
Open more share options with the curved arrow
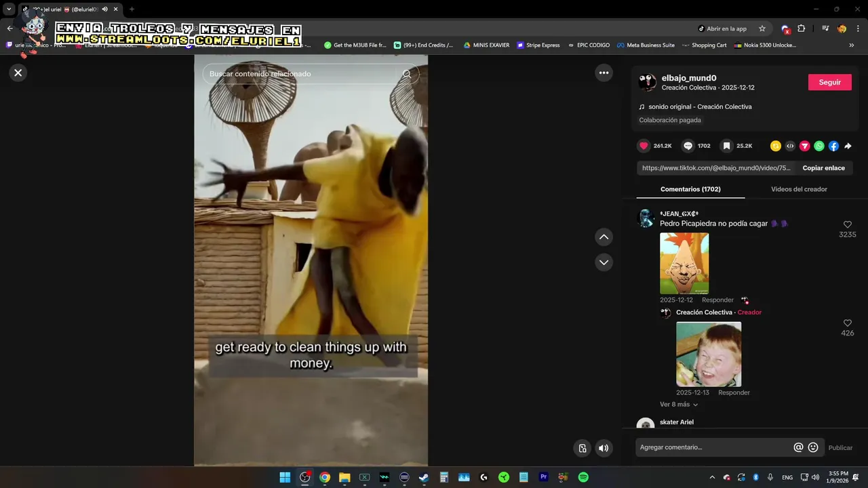[848, 146]
